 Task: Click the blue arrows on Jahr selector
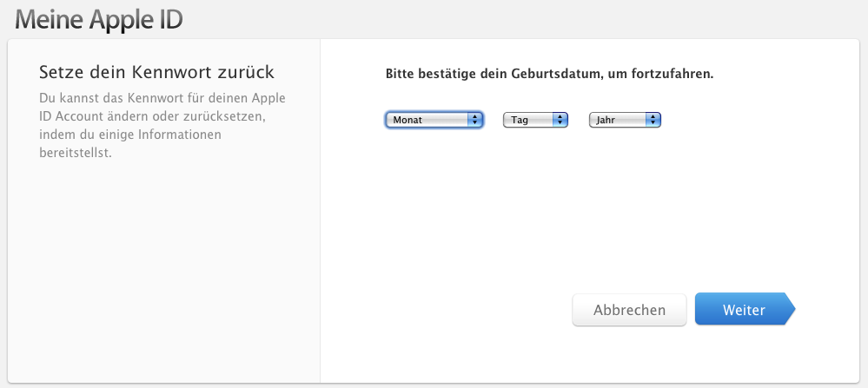653,120
